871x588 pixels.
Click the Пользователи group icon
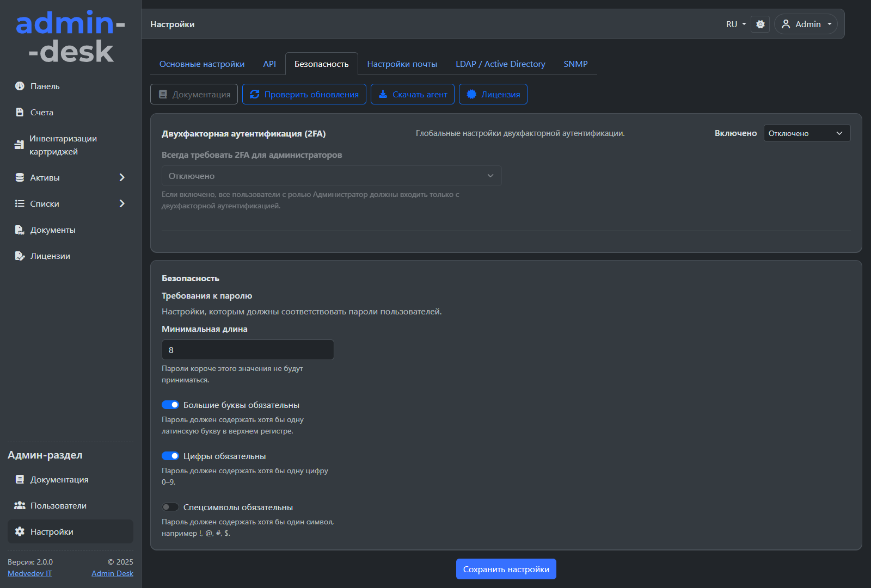tap(20, 505)
